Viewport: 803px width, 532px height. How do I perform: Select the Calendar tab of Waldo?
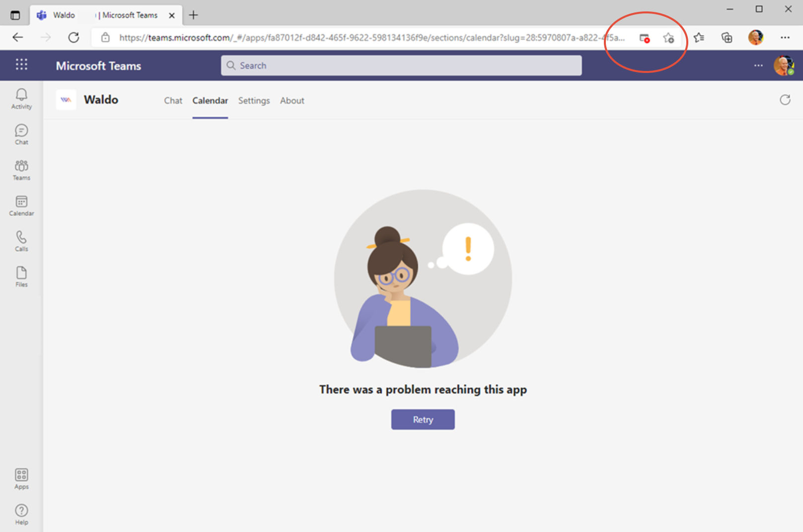coord(210,100)
